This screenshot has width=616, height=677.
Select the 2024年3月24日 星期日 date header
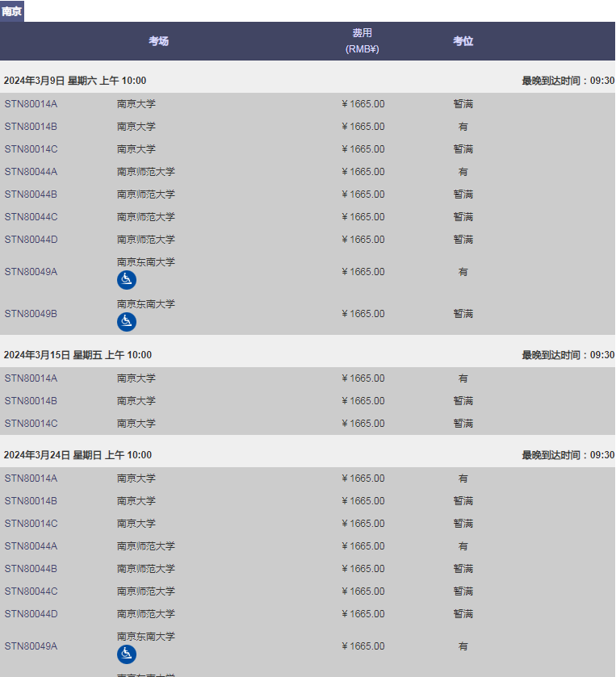[78, 455]
